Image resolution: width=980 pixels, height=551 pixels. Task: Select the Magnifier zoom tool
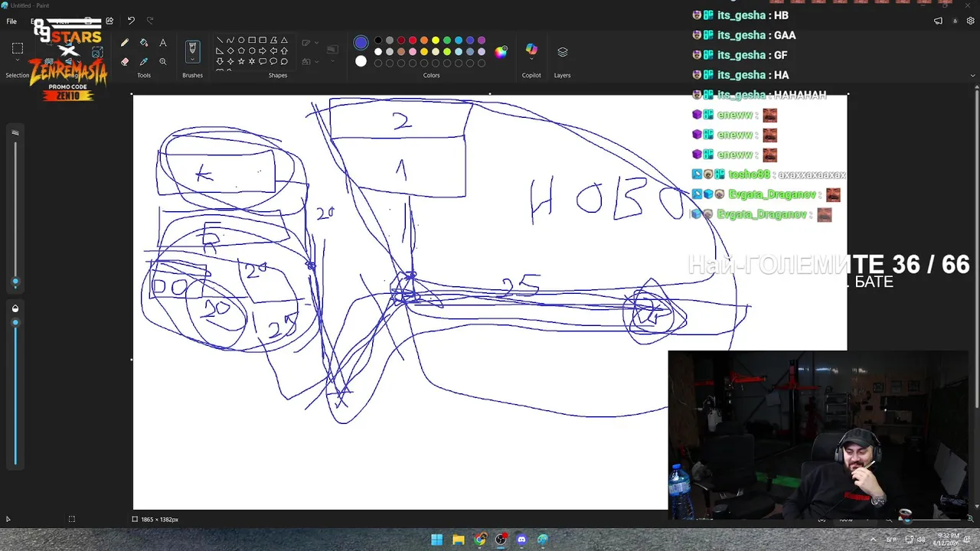[x=163, y=61]
